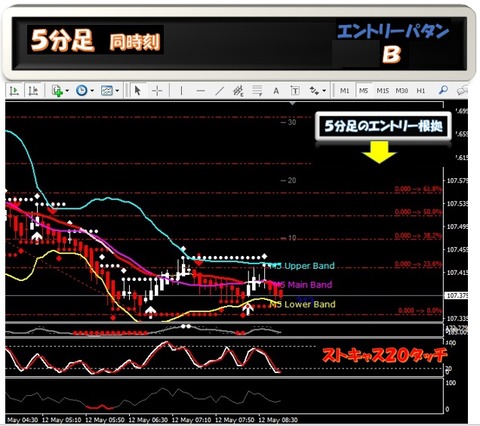480x426 pixels.
Task: Open the Indicators list icon
Action: pyautogui.click(x=58, y=91)
